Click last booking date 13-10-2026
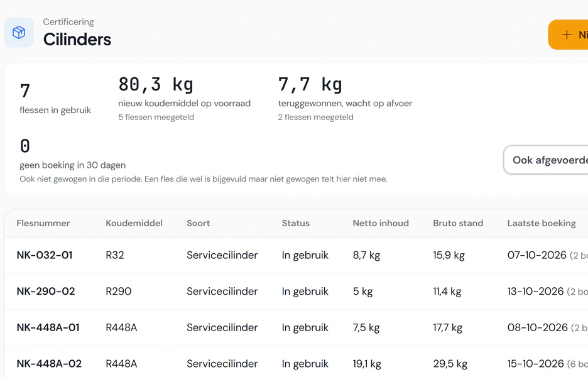Screen dimensions: 588x377 (535, 292)
